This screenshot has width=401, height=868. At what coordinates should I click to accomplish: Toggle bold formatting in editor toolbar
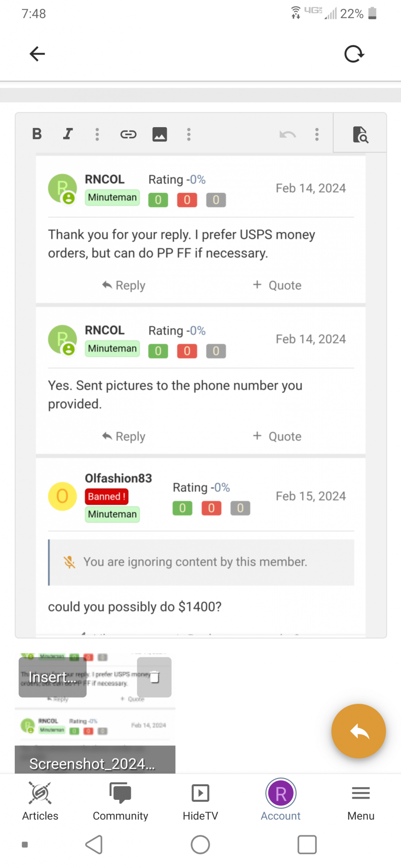click(x=37, y=134)
